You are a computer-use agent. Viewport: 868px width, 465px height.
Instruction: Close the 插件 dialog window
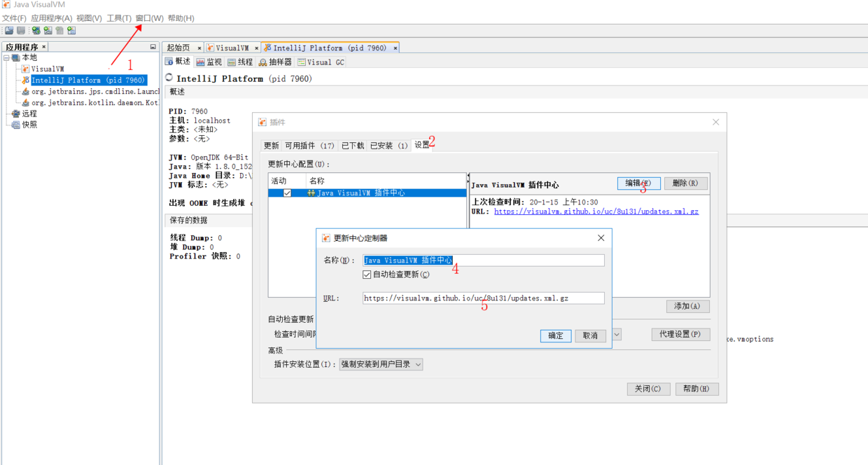715,122
